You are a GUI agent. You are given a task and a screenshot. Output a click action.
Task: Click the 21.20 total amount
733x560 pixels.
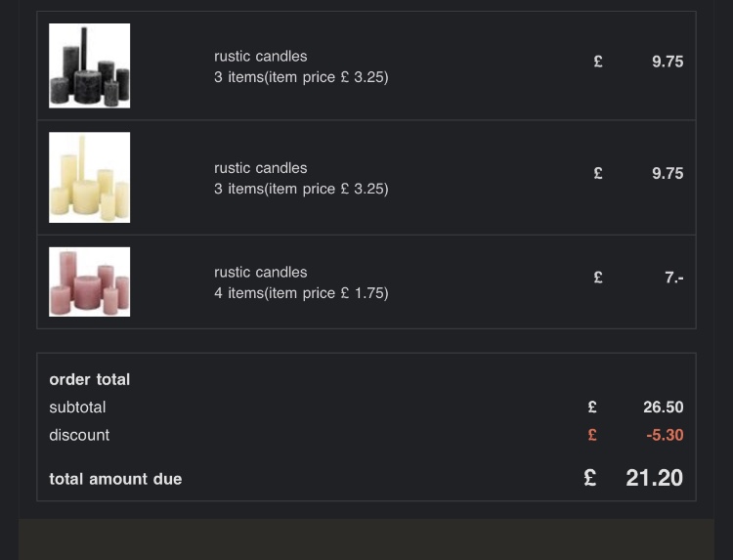(x=655, y=478)
